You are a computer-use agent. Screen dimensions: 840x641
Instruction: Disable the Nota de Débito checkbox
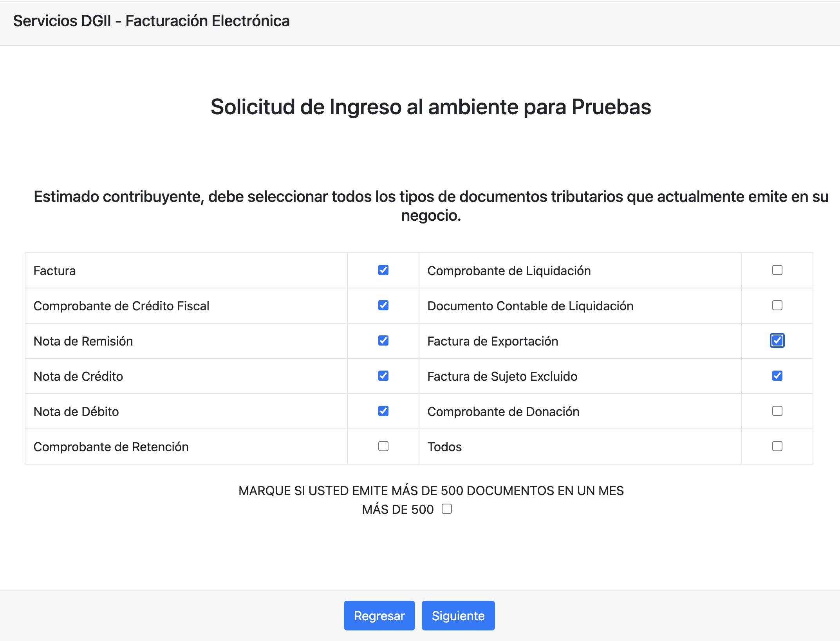pos(383,411)
